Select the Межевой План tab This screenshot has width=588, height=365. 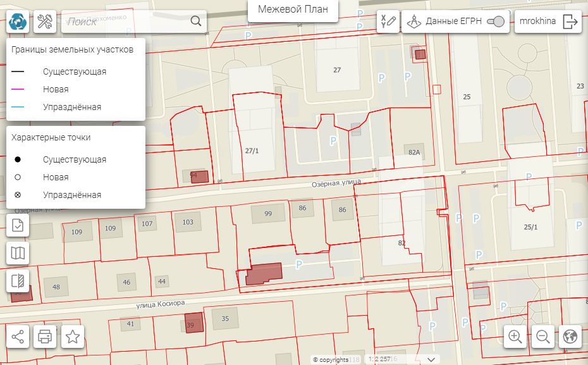pyautogui.click(x=293, y=11)
